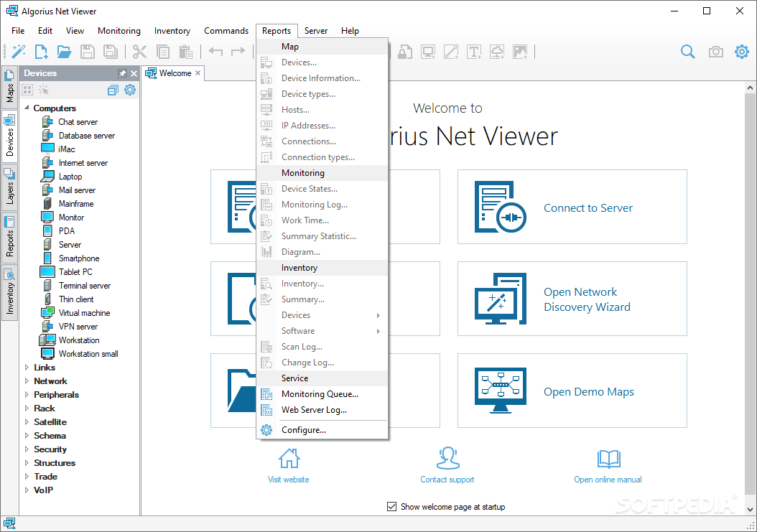Switch to the Reports side tab
757x532 pixels.
coord(9,237)
